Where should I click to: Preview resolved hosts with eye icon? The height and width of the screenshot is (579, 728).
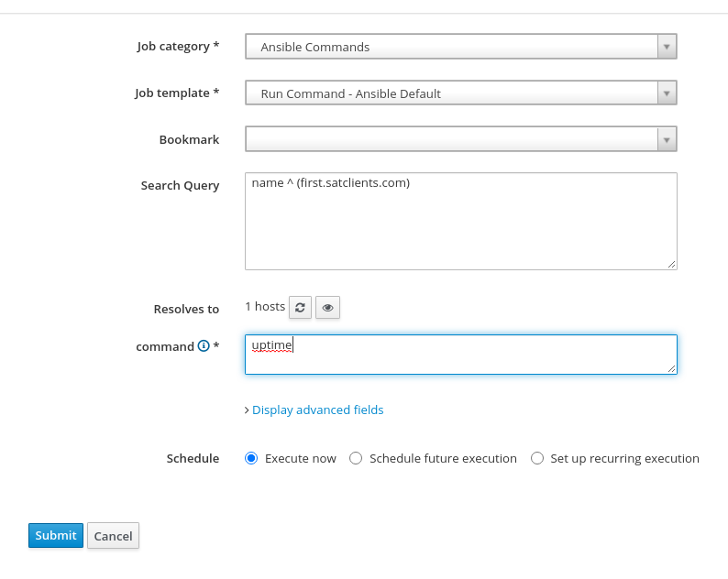point(327,308)
